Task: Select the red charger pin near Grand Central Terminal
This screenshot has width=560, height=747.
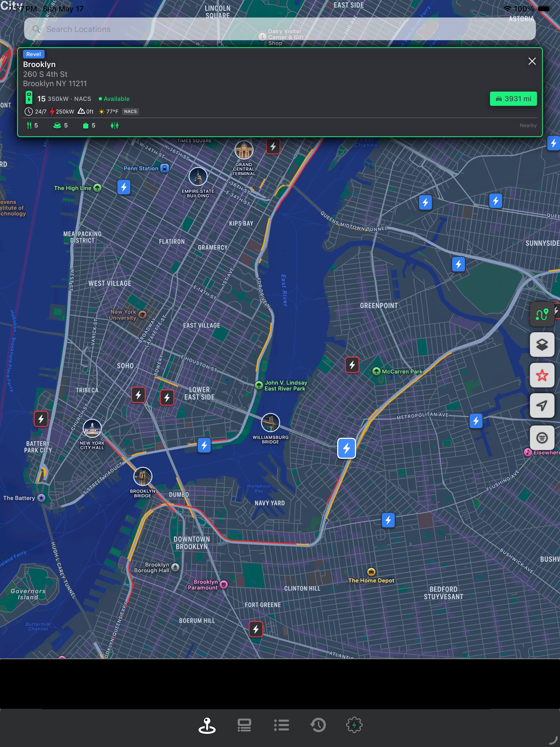Action: (x=273, y=147)
